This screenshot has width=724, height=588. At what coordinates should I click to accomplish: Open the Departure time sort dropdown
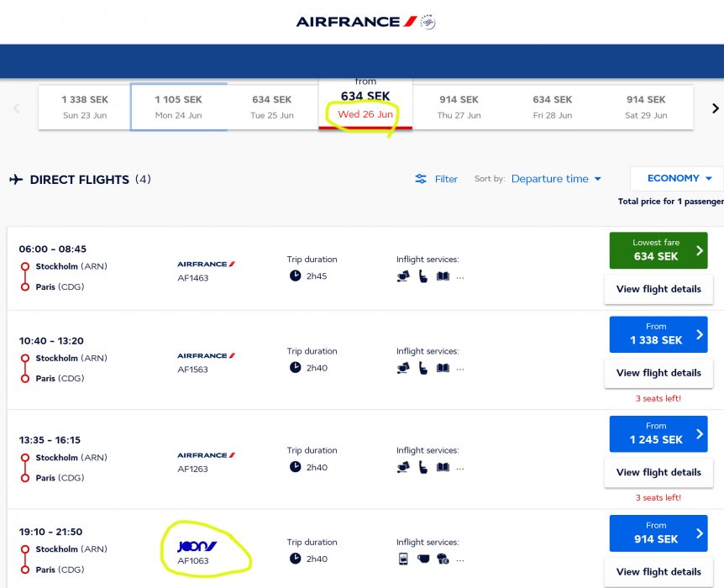[556, 179]
